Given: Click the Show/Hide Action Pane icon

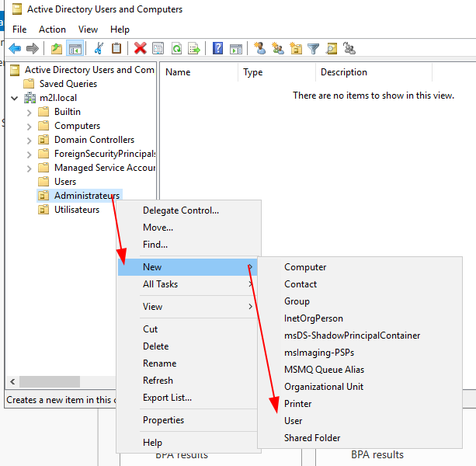Looking at the screenshot, I should [236, 49].
